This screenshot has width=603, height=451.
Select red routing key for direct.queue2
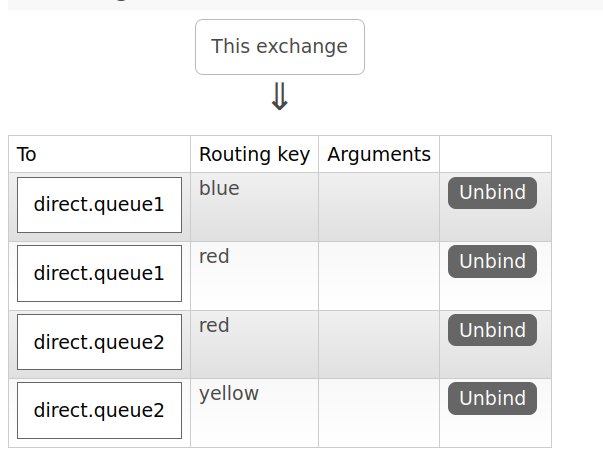click(214, 325)
